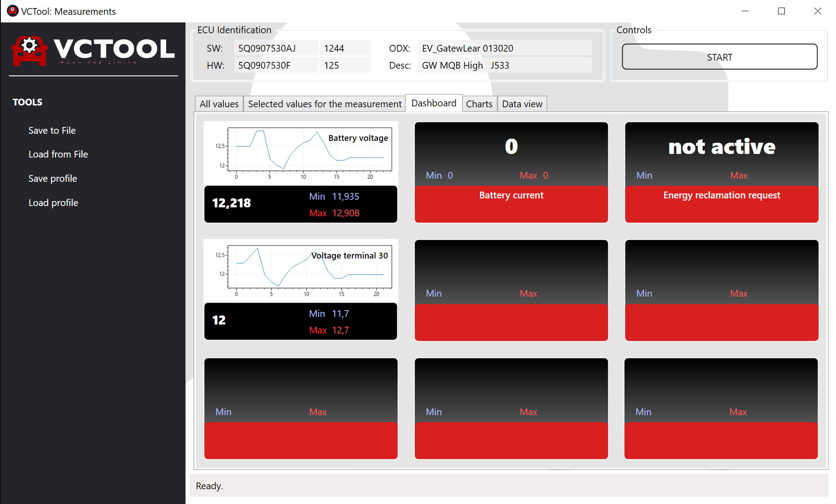This screenshot has width=836, height=504.
Task: Switch to the All values tab
Action: point(219,104)
